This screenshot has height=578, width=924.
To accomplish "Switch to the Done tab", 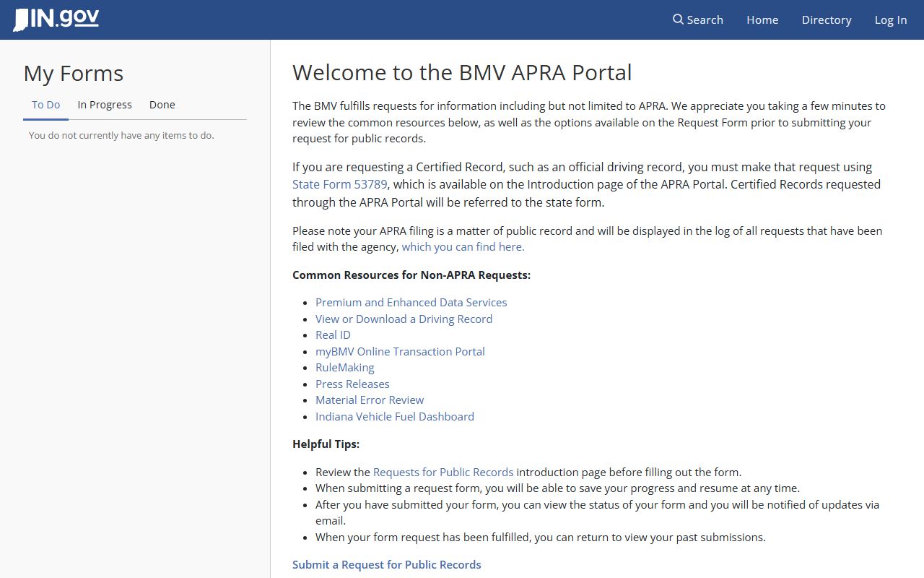I will 162,105.
